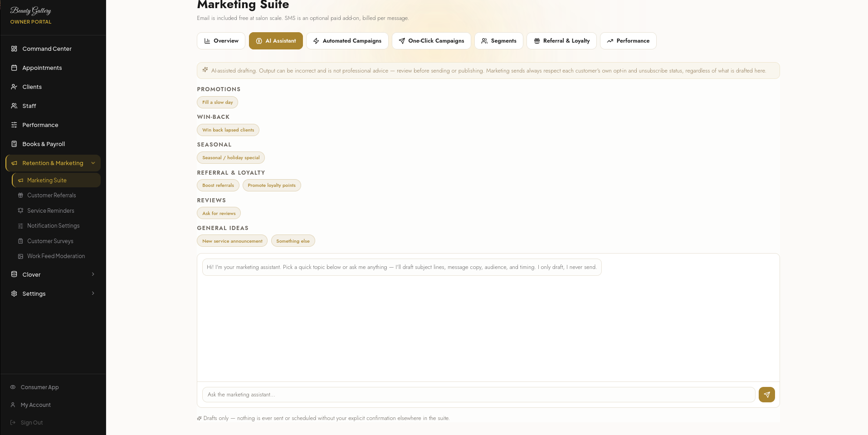Image resolution: width=868 pixels, height=435 pixels.
Task: Collapse the Retention & Marketing section chevron
Action: pos(93,163)
